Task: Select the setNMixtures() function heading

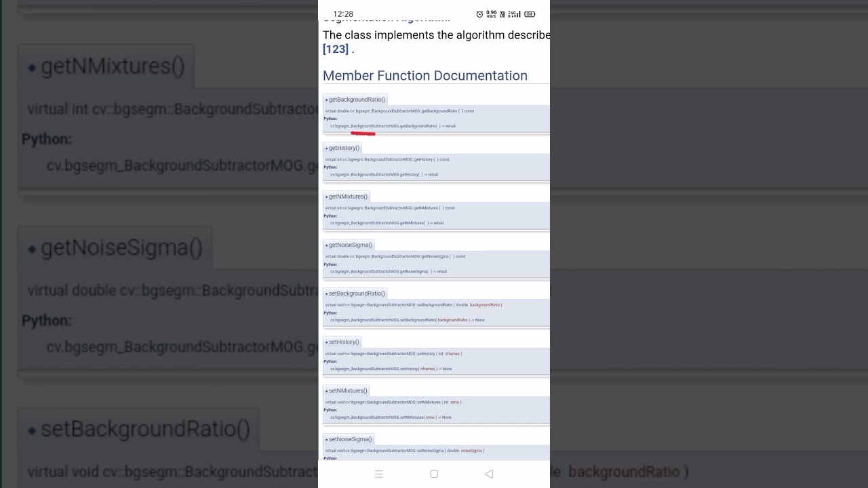Action: (x=348, y=390)
